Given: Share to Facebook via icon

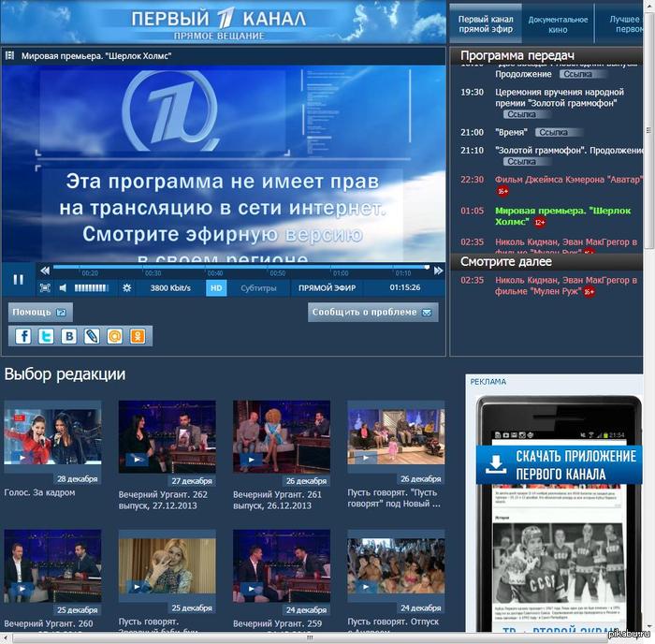Looking at the screenshot, I should click(22, 336).
